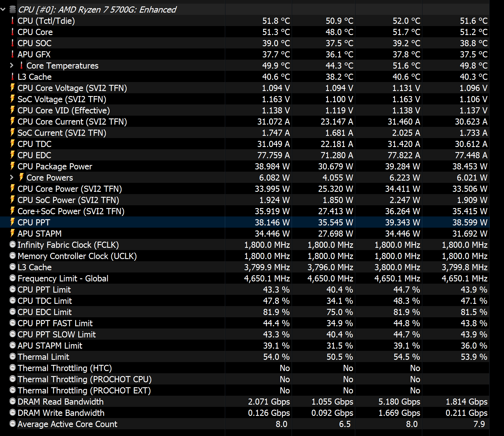
Task: Click gauge icon beside CPU PPT Limit
Action: [x=12, y=289]
